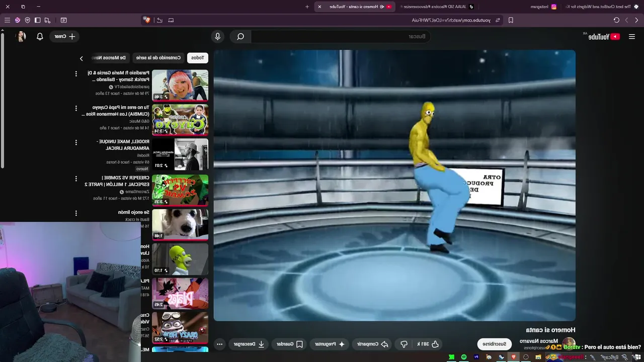Like the video with 381 k

(x=428, y=344)
